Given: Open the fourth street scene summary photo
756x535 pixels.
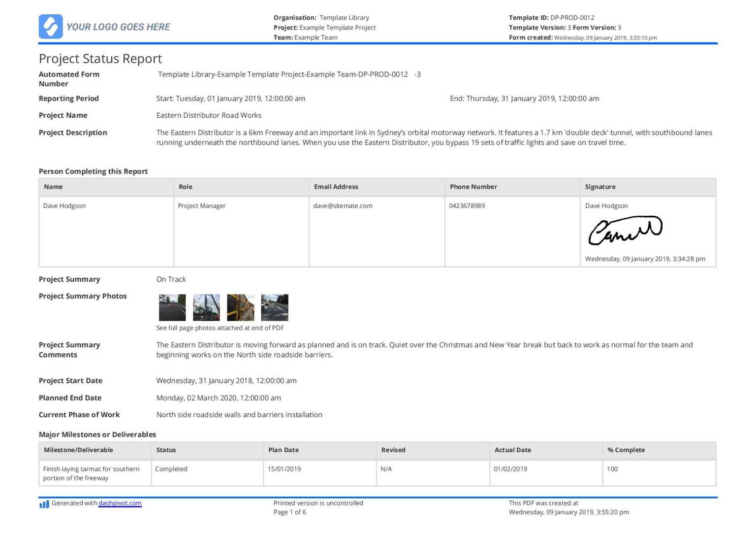Looking at the screenshot, I should (274, 306).
